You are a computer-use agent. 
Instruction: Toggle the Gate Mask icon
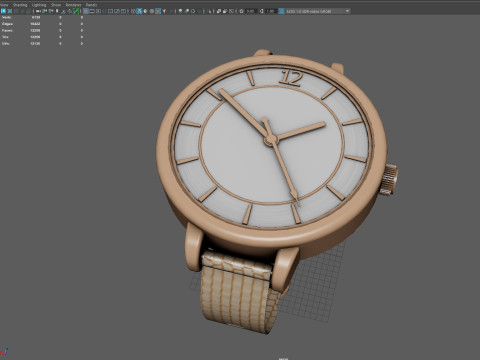pyautogui.click(x=104, y=11)
